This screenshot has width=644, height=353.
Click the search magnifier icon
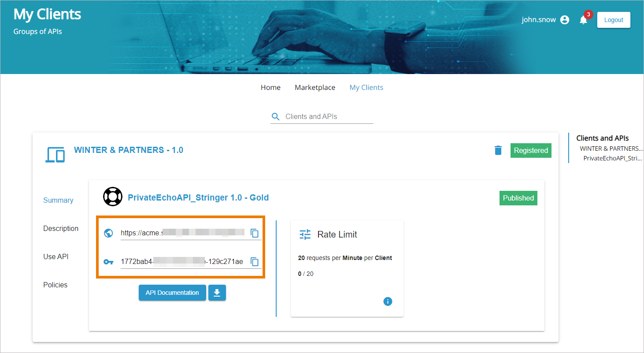pos(276,117)
